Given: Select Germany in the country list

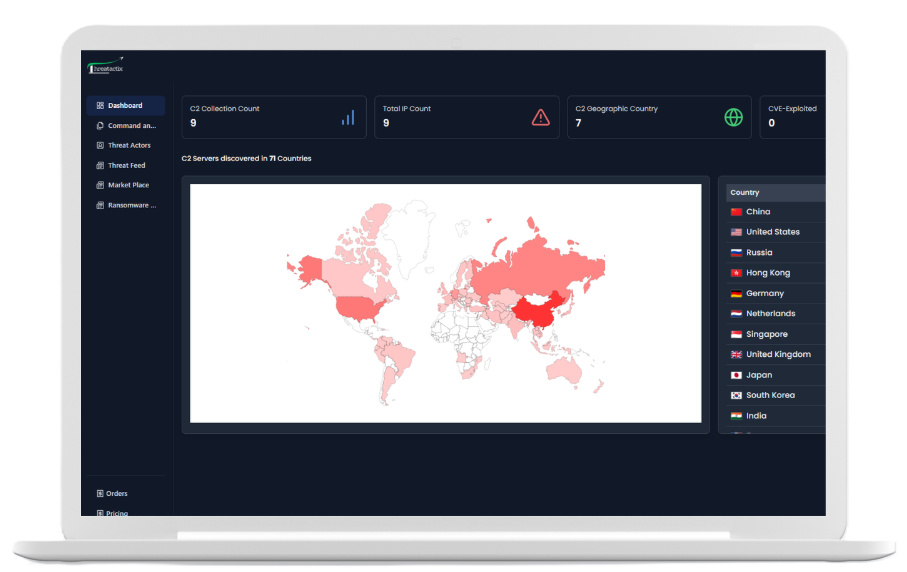Looking at the screenshot, I should click(776, 293).
